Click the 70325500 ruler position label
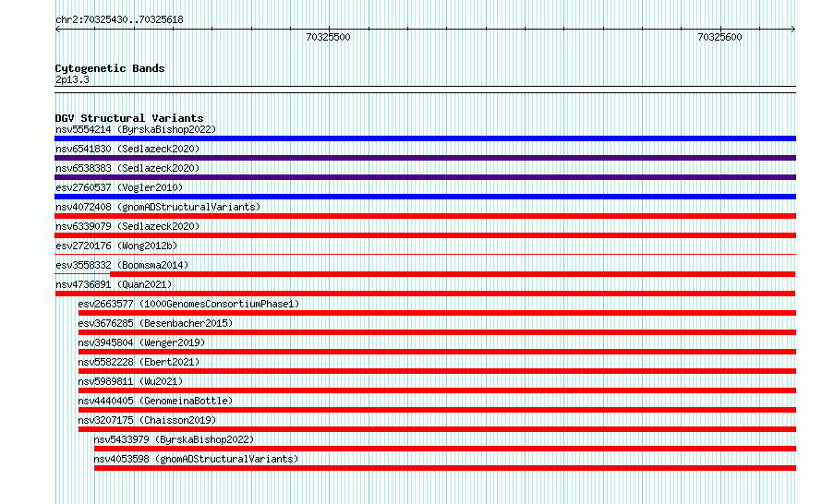Viewport: 822px width, 504px height. (x=328, y=37)
